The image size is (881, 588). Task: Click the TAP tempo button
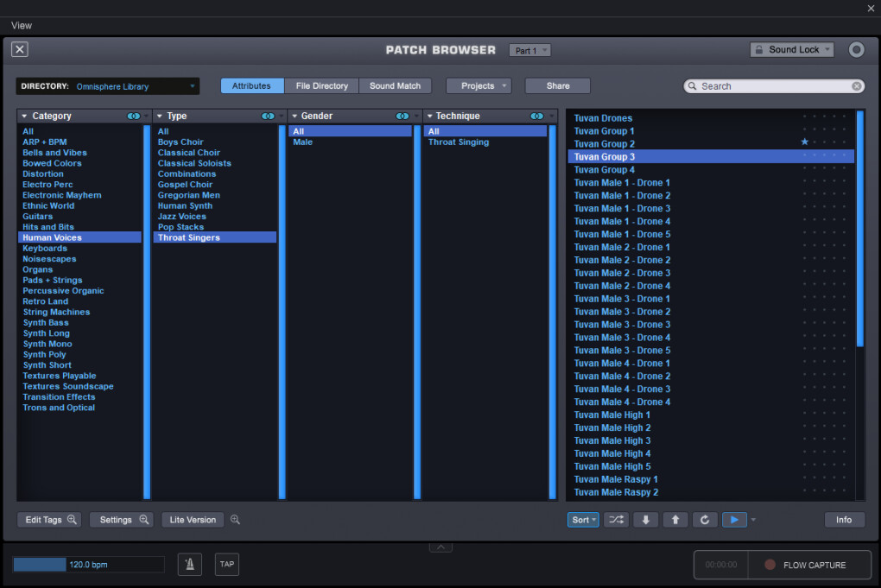(227, 565)
